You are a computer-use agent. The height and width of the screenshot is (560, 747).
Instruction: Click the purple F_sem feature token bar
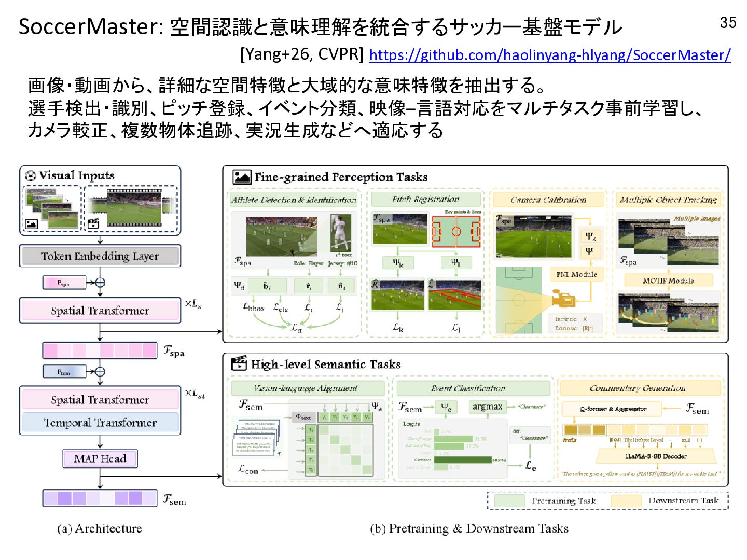tap(100, 498)
